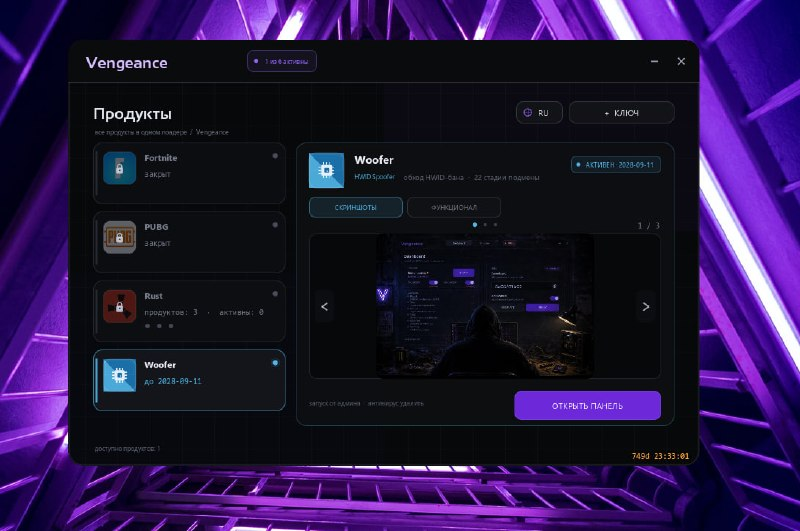800x531 pixels.
Task: Add a license with the КЛЮЧ button
Action: [621, 113]
